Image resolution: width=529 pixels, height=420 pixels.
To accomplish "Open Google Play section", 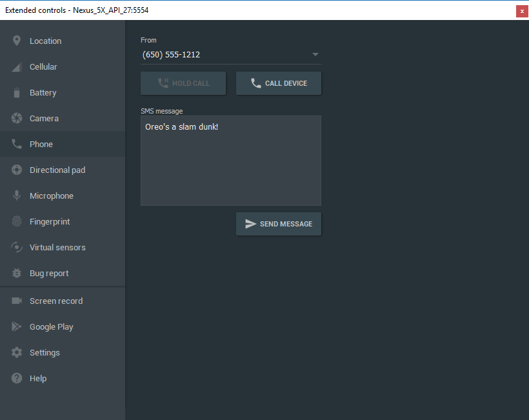I will tap(63, 326).
